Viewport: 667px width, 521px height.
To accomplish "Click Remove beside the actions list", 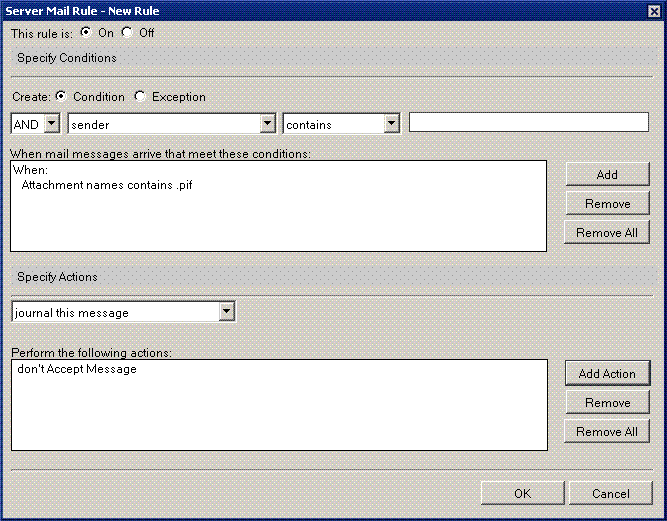I will (607, 403).
